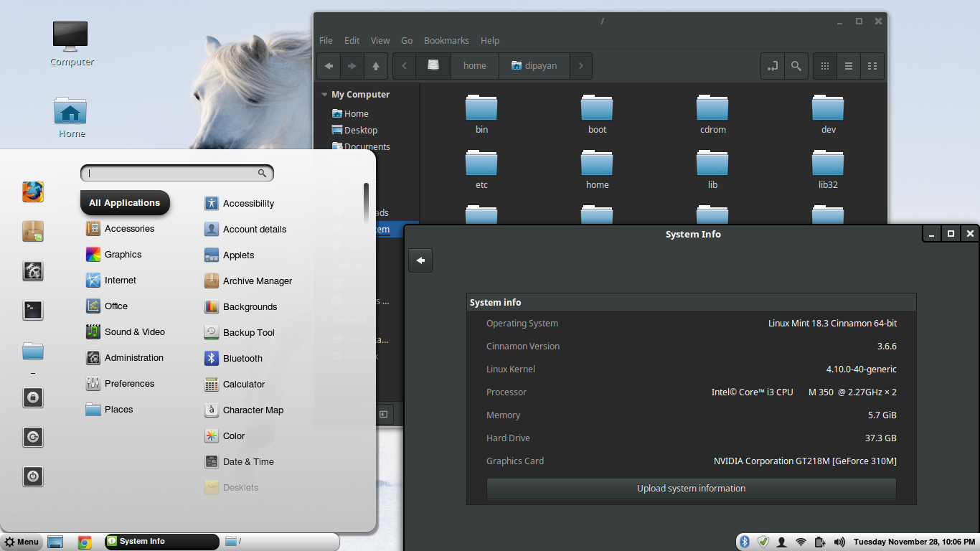Select the dev folder
Image resolution: width=980 pixels, height=551 pixels.
point(828,114)
